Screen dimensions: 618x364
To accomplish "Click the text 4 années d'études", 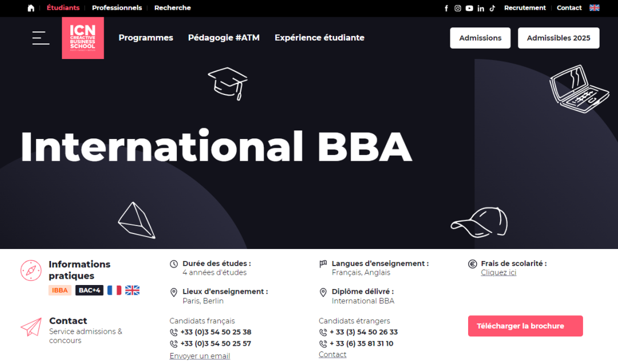I will [x=215, y=272].
